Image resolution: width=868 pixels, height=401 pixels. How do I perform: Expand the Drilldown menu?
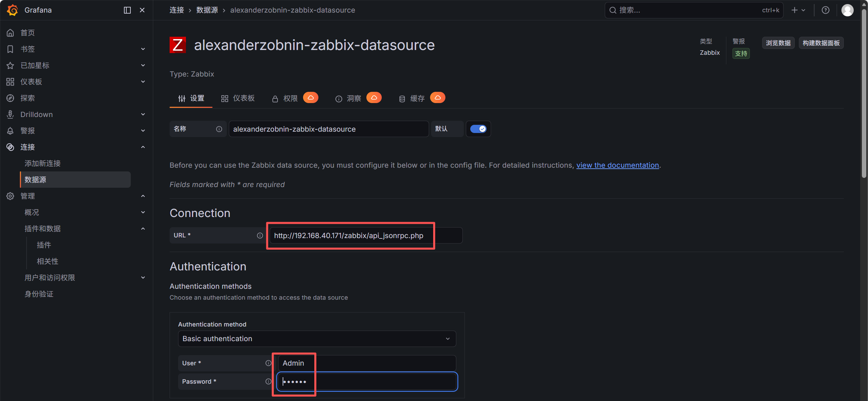(143, 114)
